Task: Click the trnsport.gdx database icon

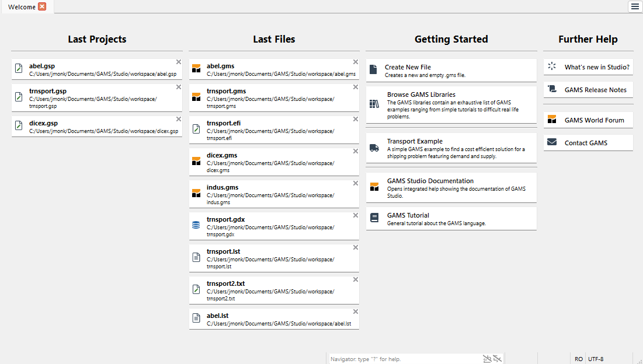Action: coord(196,225)
